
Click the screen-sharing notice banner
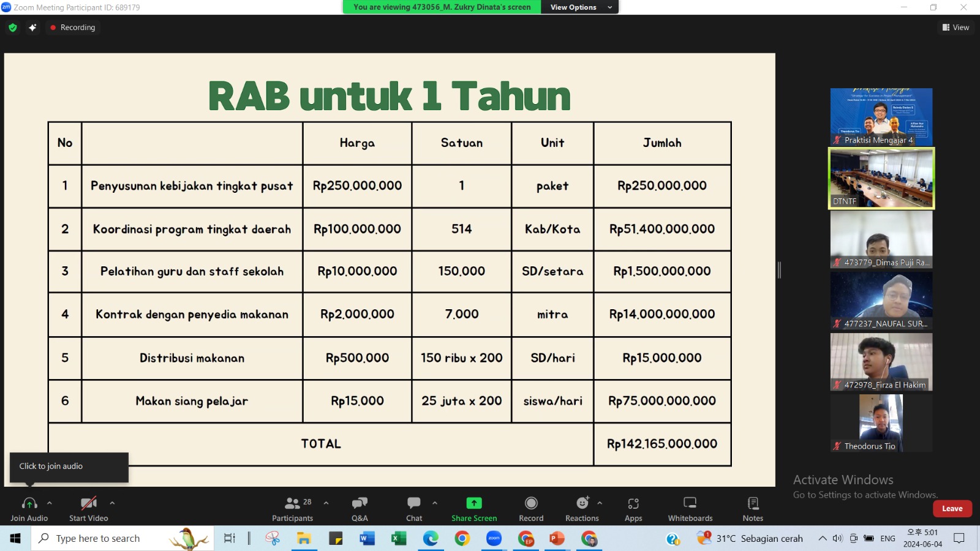click(442, 7)
